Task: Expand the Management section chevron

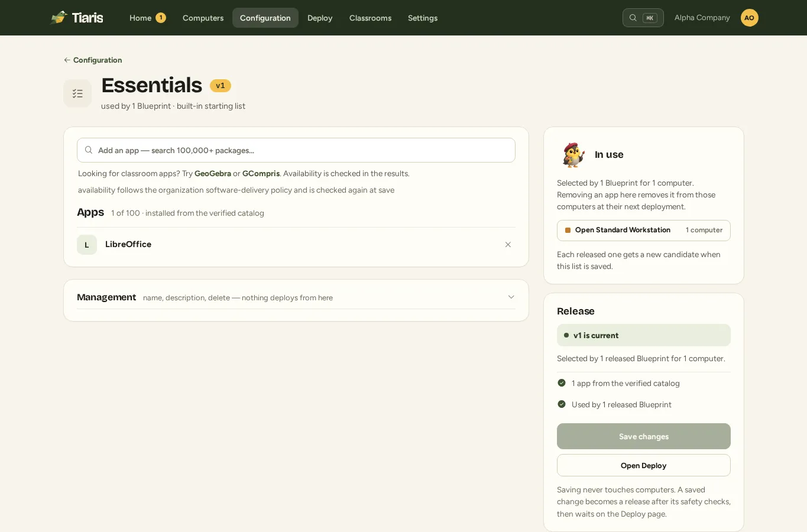Action: click(x=511, y=297)
